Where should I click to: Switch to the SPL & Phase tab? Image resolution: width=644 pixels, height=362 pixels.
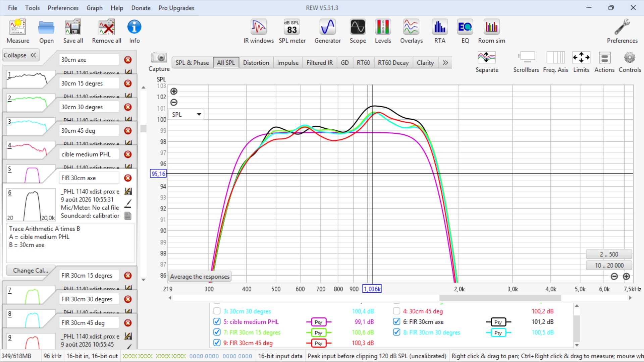(192, 63)
